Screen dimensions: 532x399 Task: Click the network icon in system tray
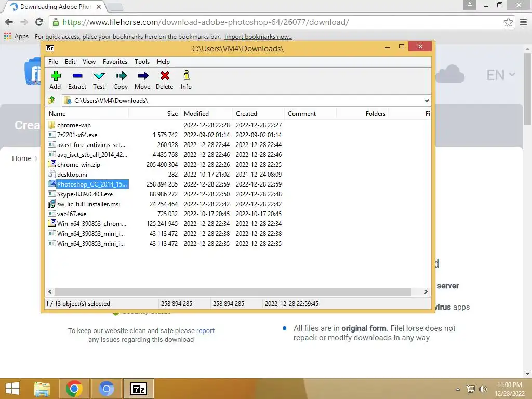pos(471,389)
